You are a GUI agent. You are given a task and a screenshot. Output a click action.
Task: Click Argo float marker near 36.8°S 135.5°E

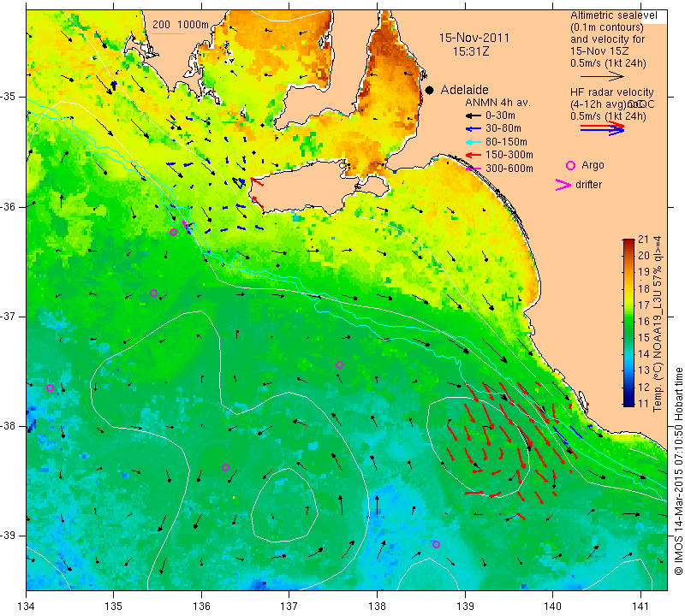[154, 293]
